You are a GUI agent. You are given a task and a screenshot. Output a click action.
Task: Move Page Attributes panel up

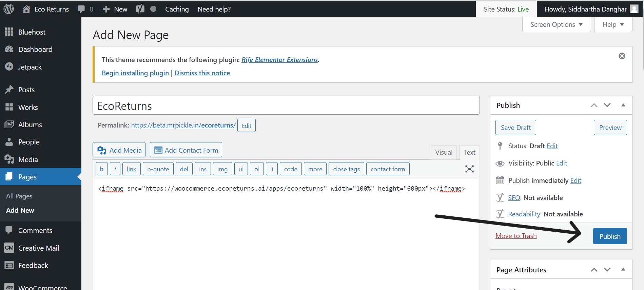pos(594,270)
